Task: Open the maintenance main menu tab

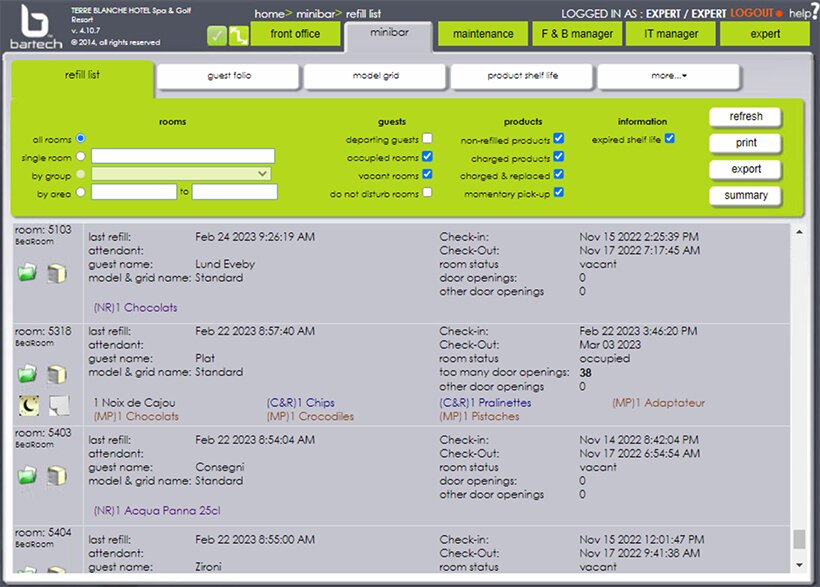Action: [483, 34]
